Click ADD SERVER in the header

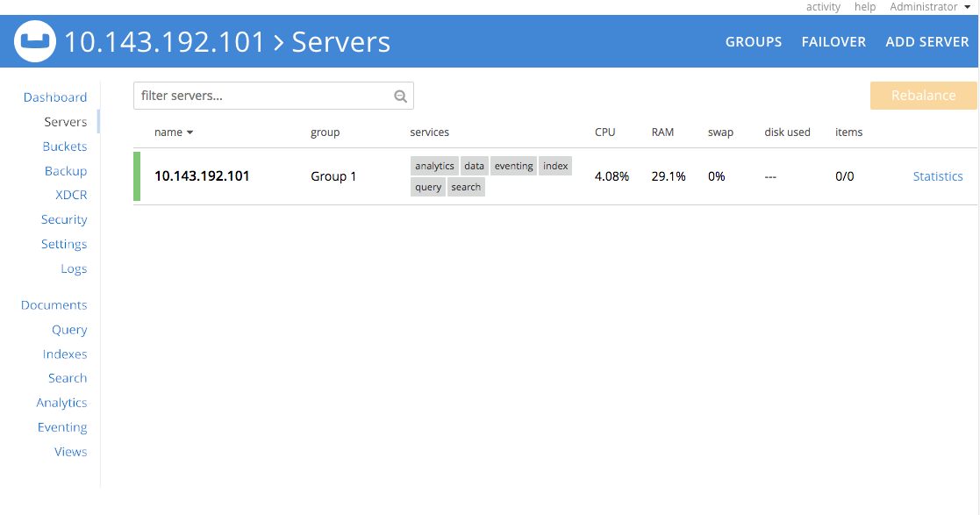[x=927, y=41]
